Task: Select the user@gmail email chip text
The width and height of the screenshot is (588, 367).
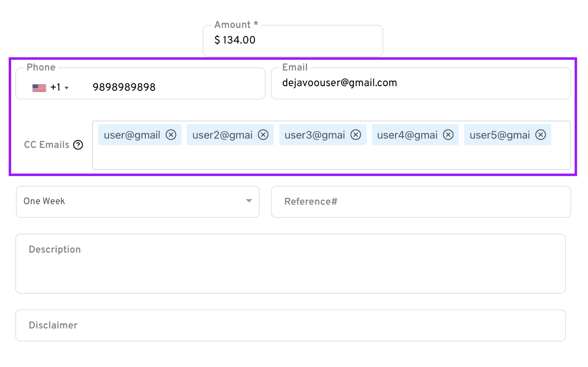Action: 132,135
